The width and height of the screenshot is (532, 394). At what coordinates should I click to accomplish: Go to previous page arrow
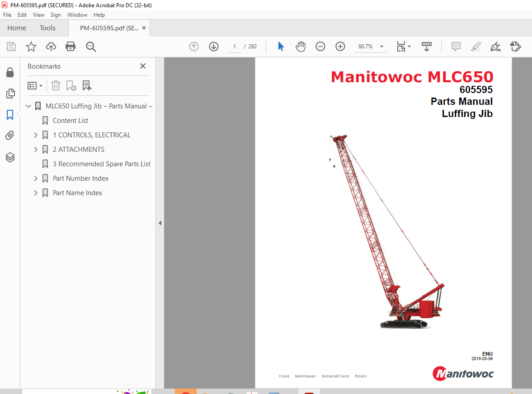(194, 47)
